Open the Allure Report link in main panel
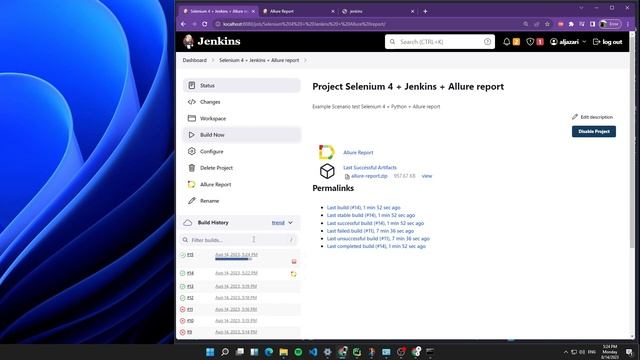Screen dimensions: 640x360 click(358, 152)
